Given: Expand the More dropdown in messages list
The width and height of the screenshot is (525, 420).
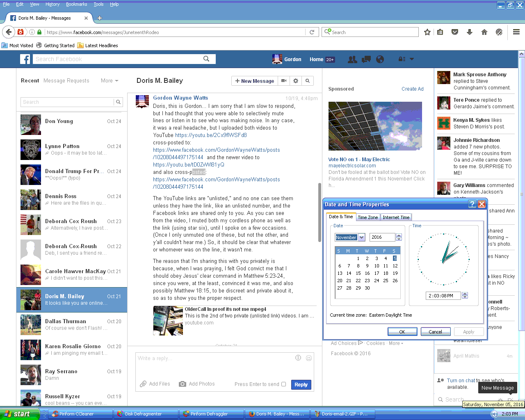Looking at the screenshot, I should pos(110,81).
